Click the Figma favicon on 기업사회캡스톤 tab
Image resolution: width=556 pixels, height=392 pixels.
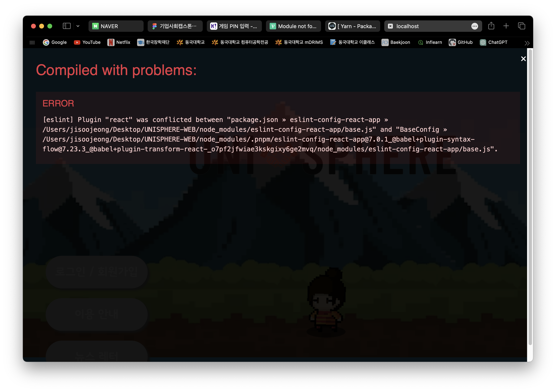154,26
